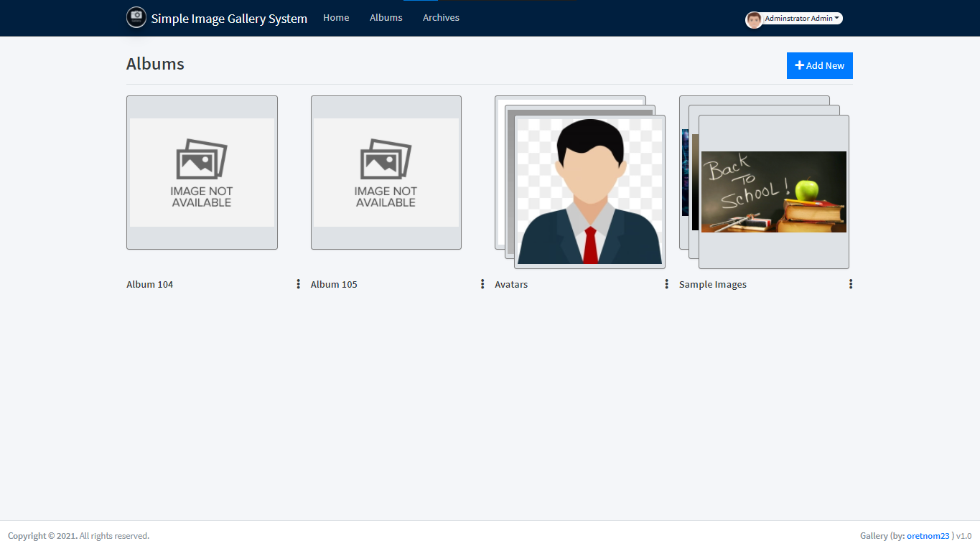
Task: Open the three-dot menu for Sample Images
Action: [851, 284]
